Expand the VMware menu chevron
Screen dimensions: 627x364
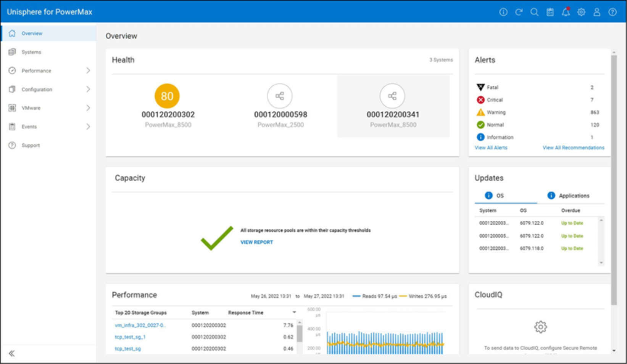pyautogui.click(x=88, y=108)
